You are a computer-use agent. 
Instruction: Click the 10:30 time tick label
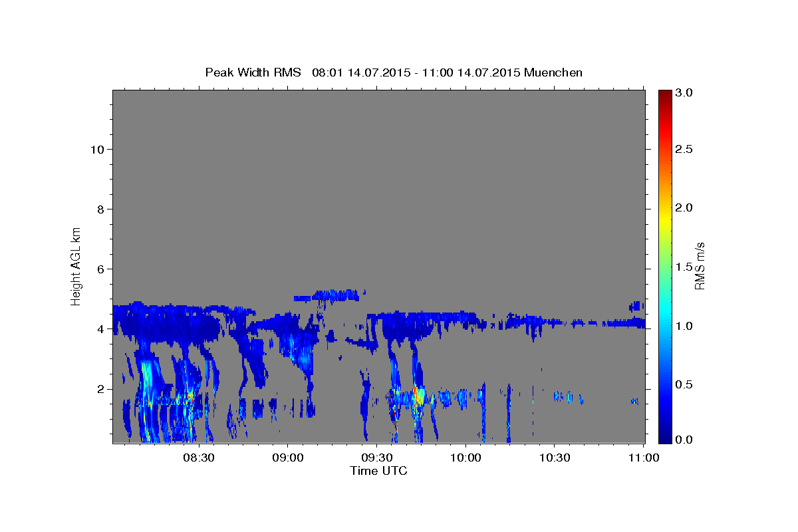click(555, 458)
